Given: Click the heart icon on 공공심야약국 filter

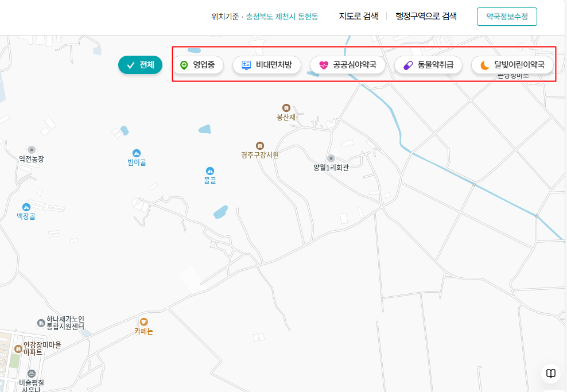Looking at the screenshot, I should tap(323, 65).
